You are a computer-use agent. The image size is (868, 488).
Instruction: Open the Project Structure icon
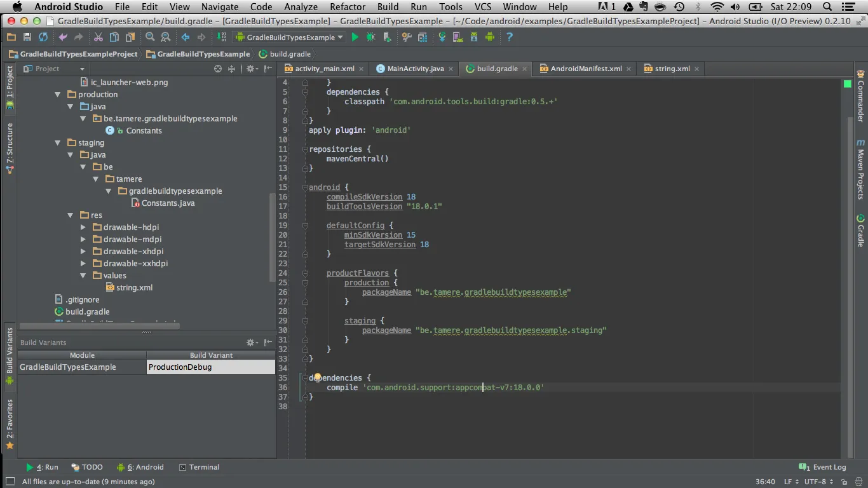(x=423, y=37)
